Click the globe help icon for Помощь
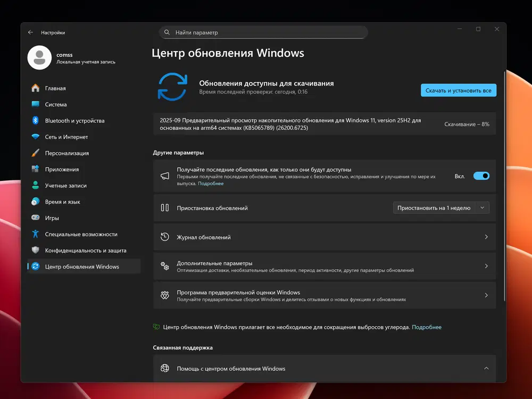 pyautogui.click(x=165, y=368)
